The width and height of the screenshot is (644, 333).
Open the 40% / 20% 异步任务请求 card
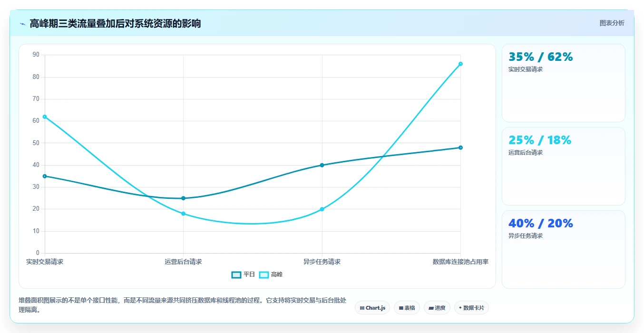[x=564, y=249]
